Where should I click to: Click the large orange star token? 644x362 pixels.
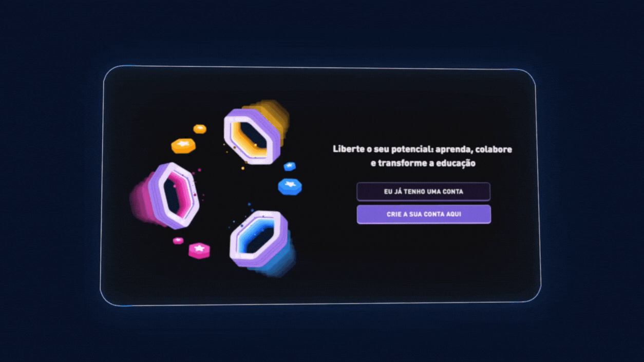[183, 146]
